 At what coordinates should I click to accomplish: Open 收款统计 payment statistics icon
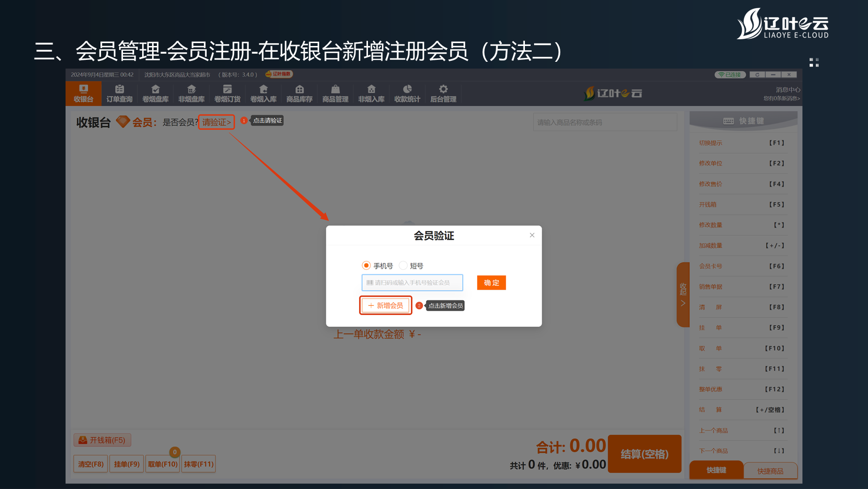tap(407, 93)
